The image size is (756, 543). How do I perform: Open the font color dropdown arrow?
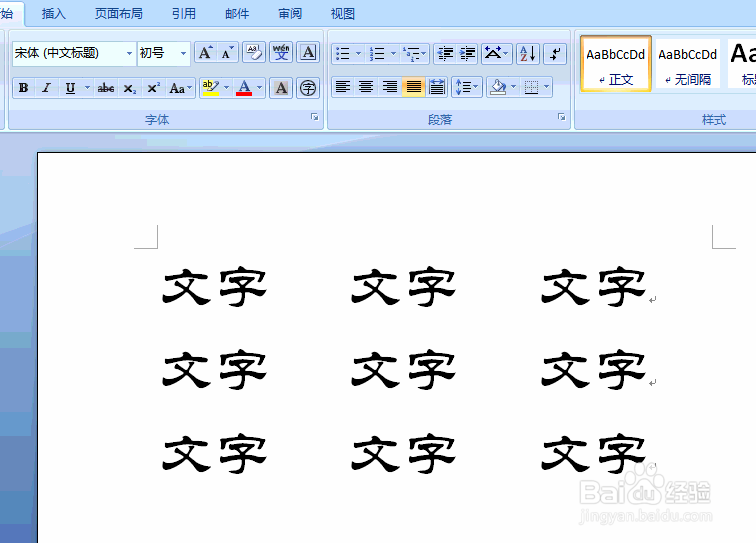point(259,88)
